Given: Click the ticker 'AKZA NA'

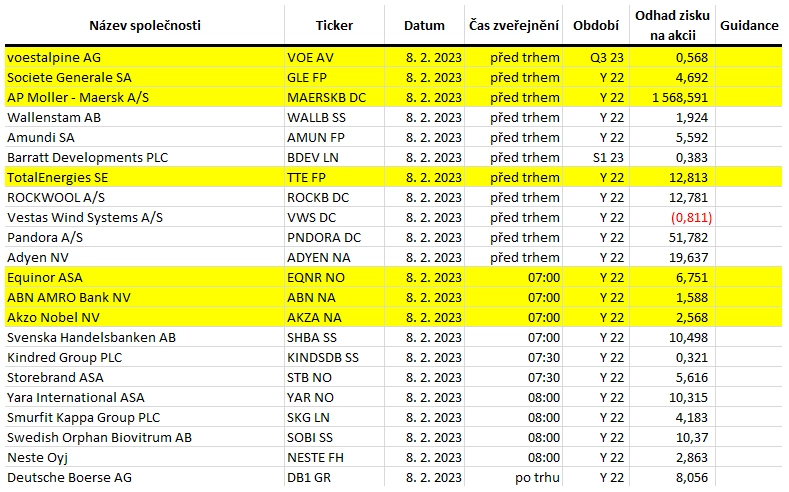Looking at the screenshot, I should (314, 318).
